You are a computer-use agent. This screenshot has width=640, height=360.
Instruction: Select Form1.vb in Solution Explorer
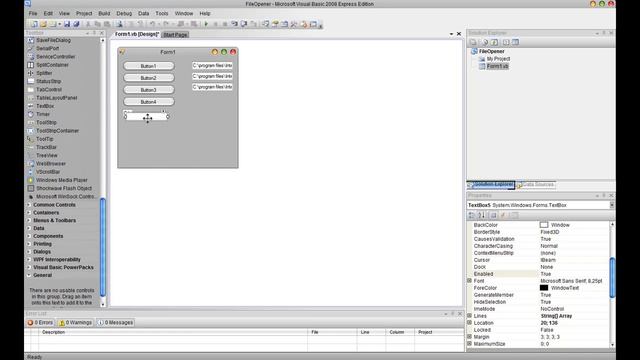tap(498, 66)
